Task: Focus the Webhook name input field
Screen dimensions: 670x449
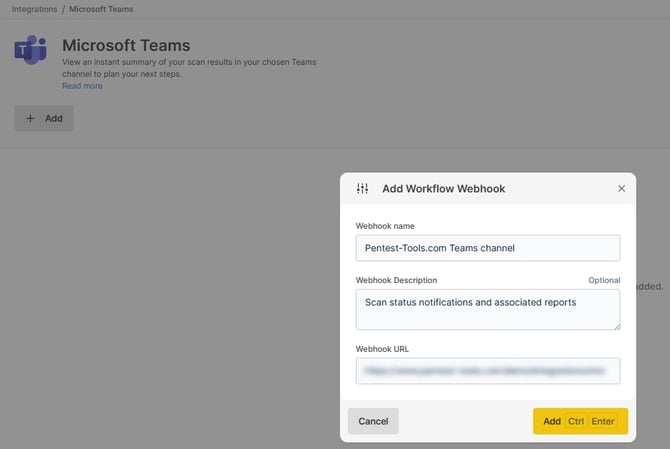Action: 487,248
